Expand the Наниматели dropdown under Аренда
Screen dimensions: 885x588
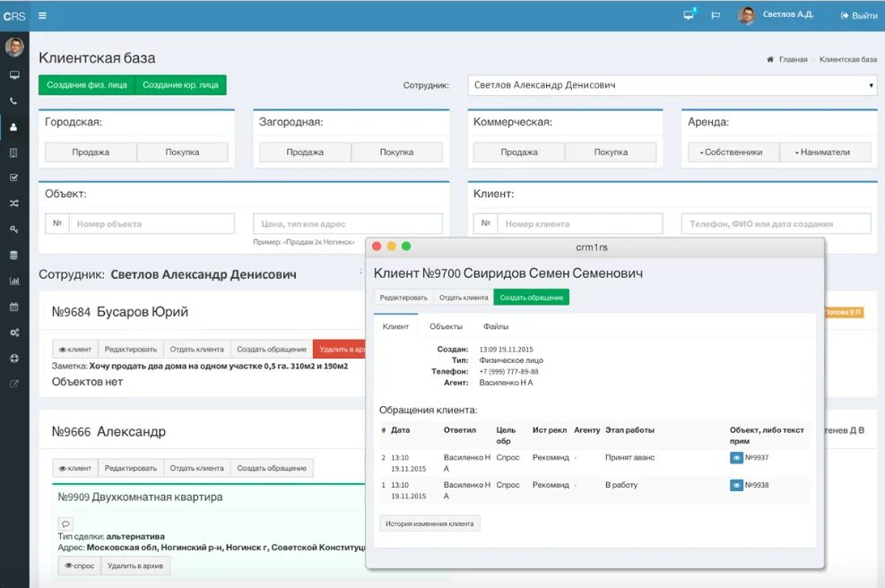pos(825,152)
